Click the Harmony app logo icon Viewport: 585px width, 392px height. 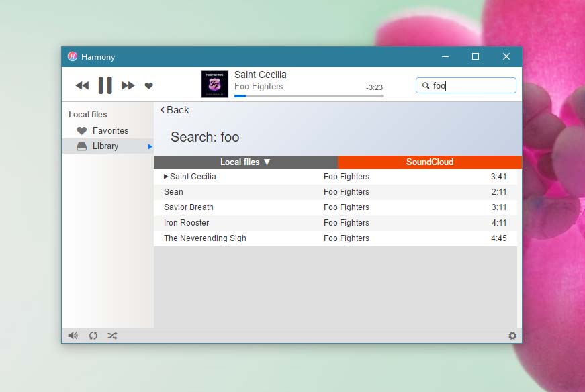[x=73, y=57]
